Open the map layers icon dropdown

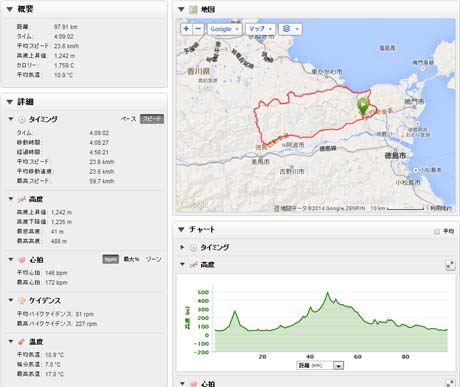point(290,29)
